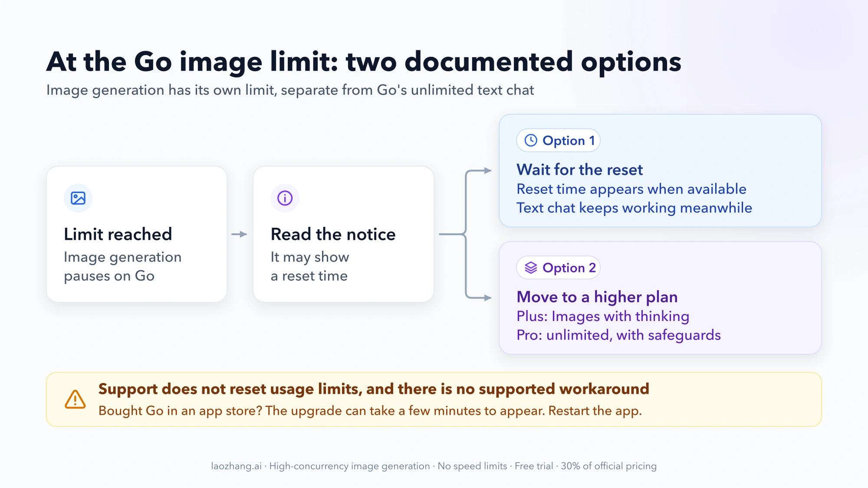Click the laozhang.ai footer line

(x=434, y=466)
